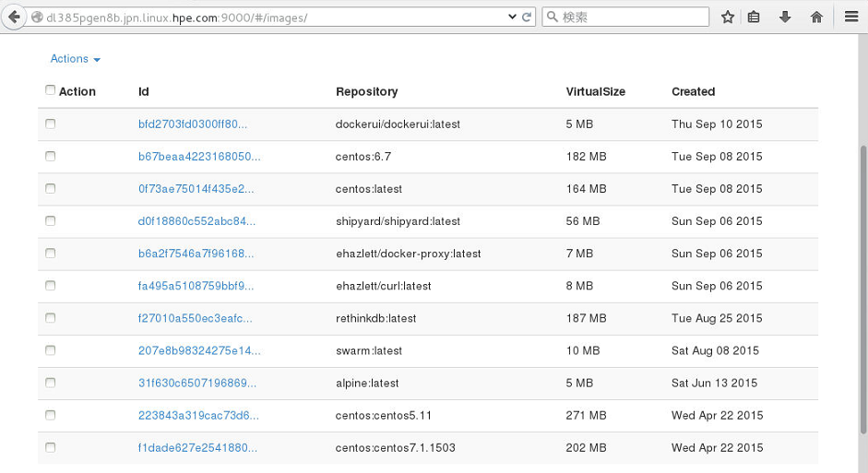
Task: Expand the Actions dropdown menu
Action: pyautogui.click(x=76, y=59)
